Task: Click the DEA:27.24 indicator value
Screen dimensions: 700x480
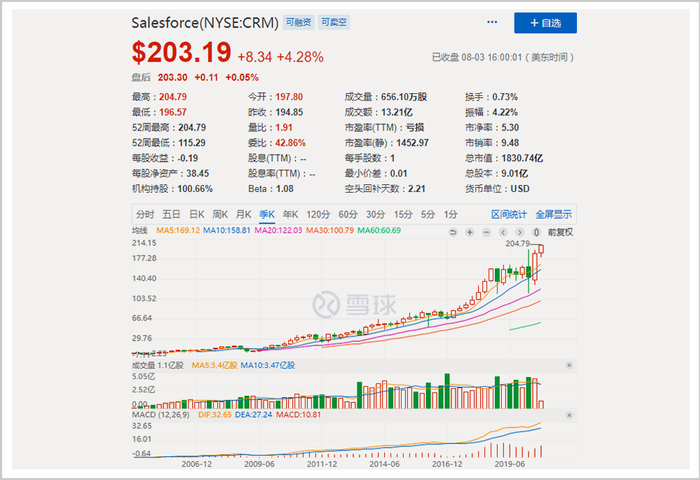Action: 254,415
